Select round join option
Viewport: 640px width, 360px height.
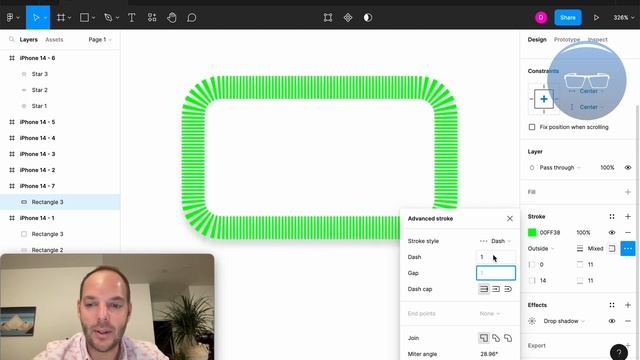pos(508,338)
